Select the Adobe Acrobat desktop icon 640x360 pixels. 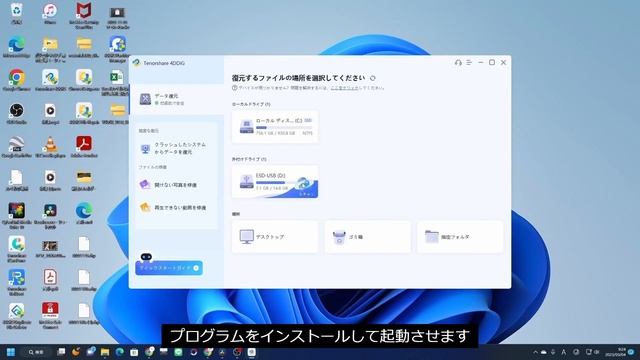[x=84, y=147]
